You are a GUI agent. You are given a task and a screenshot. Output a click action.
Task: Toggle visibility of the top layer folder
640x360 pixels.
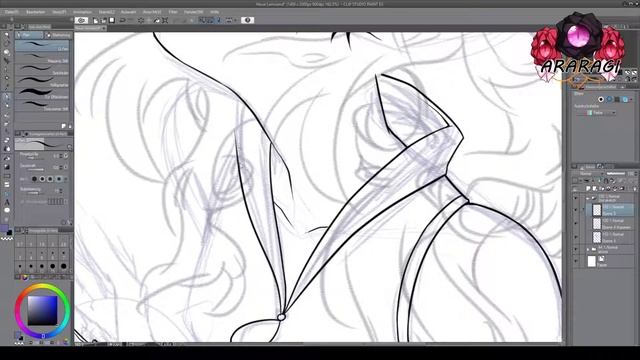(x=576, y=198)
